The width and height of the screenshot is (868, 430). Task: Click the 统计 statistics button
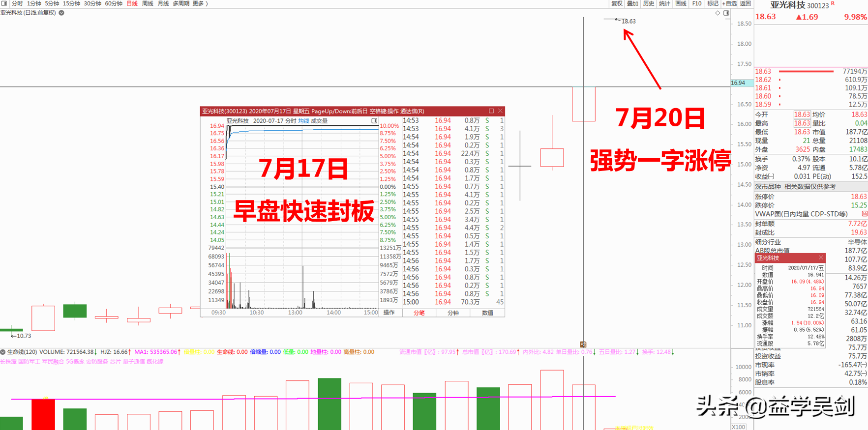coord(664,3)
